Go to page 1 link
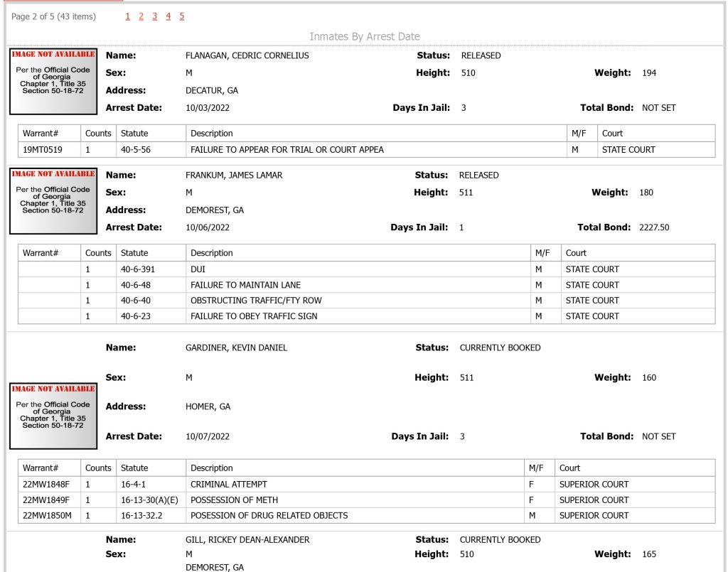Viewport: 728px width, 572px height. click(x=128, y=17)
